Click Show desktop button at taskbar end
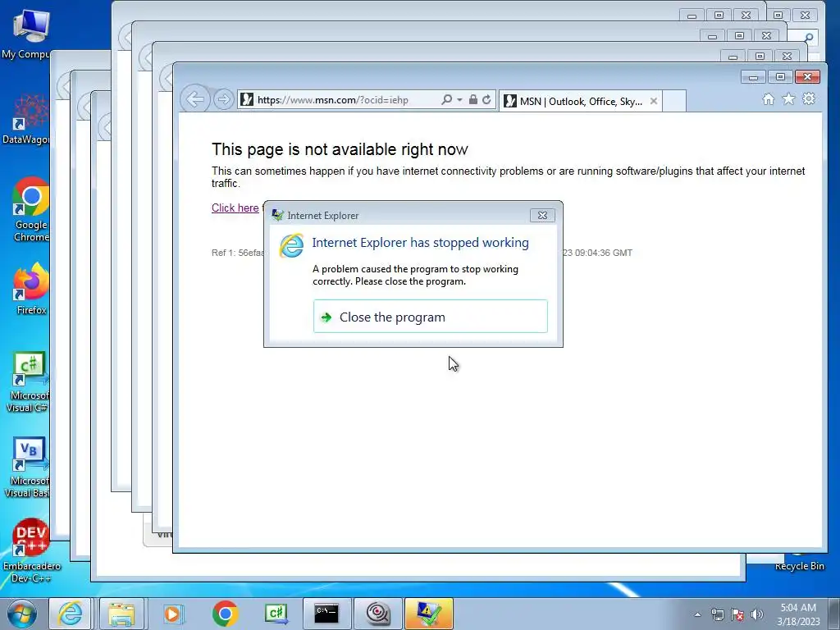Screen dimensions: 840x630 tap(834, 614)
